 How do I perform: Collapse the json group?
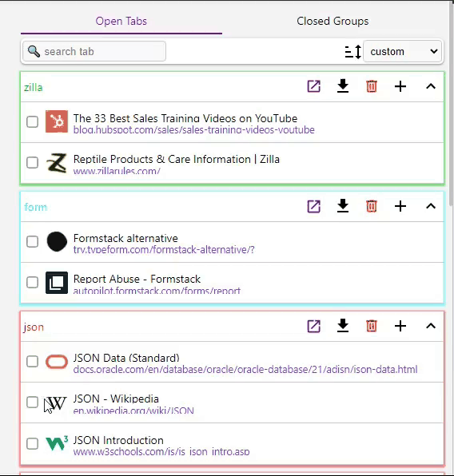point(431,327)
